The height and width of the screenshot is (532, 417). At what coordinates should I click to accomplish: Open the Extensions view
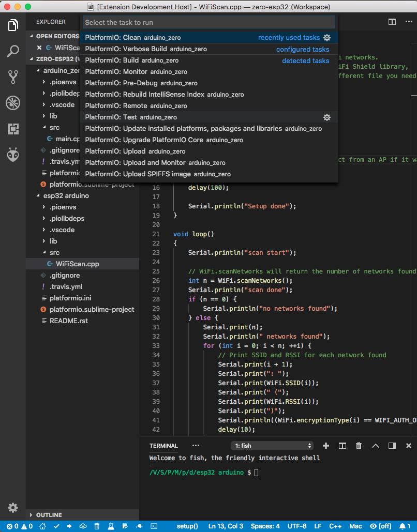pyautogui.click(x=13, y=129)
